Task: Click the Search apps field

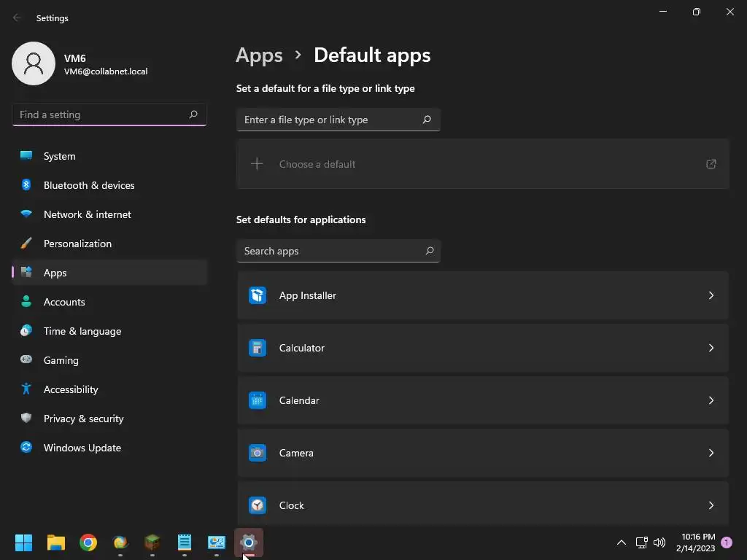Action: click(x=332, y=251)
